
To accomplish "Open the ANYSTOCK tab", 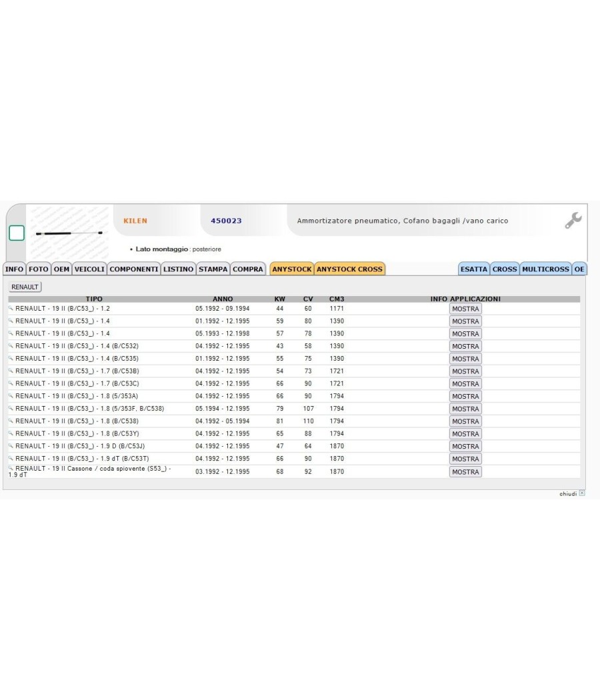I will point(292,269).
